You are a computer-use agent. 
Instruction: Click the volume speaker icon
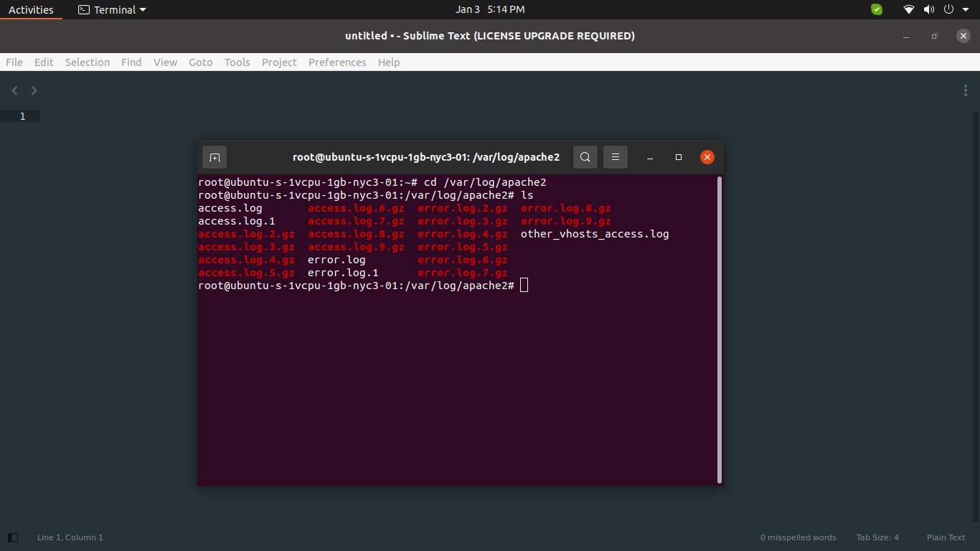click(x=929, y=9)
